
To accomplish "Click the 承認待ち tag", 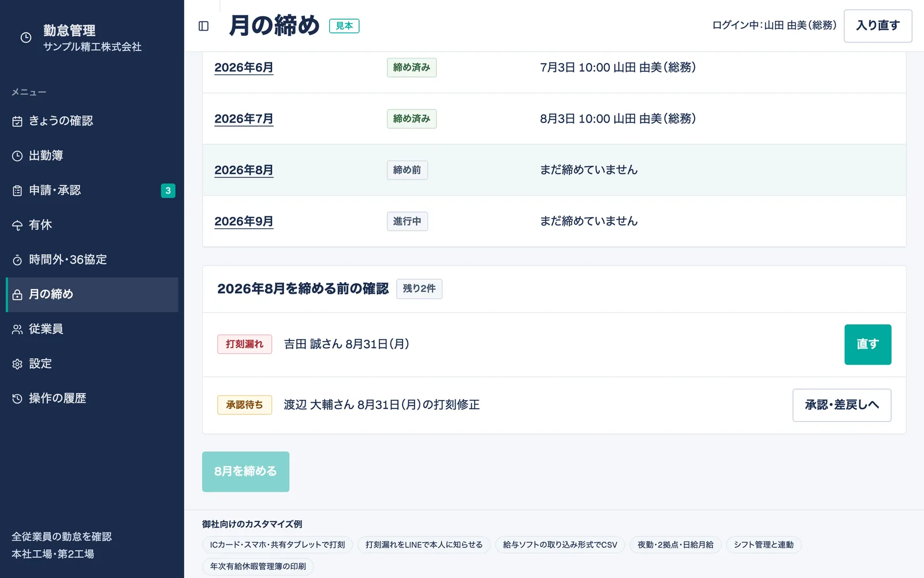I will 244,405.
